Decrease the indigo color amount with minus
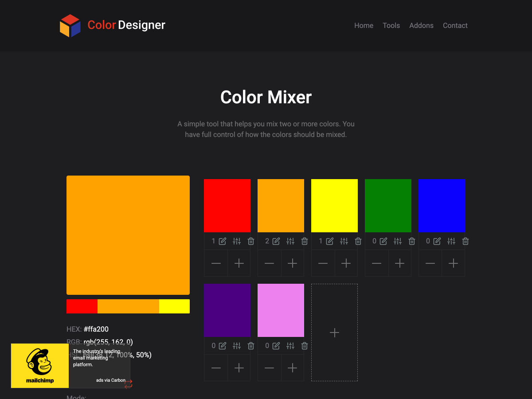The width and height of the screenshot is (532, 399). pos(216,368)
